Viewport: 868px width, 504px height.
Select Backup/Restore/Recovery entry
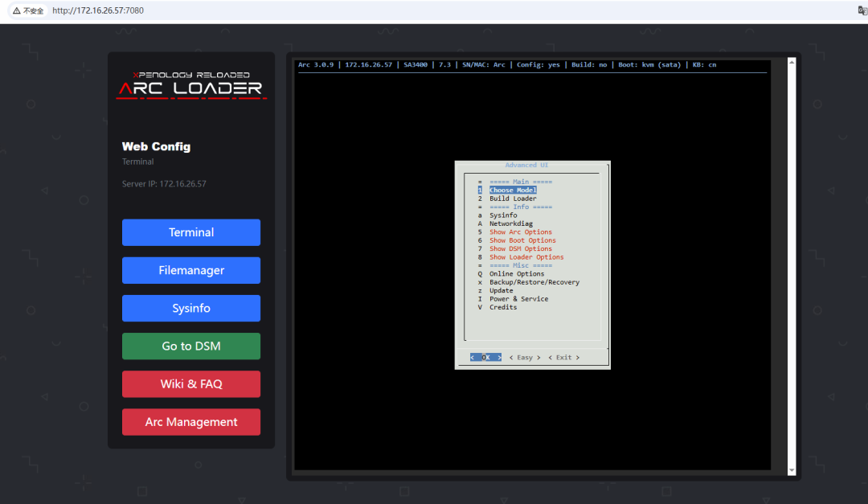click(x=534, y=282)
